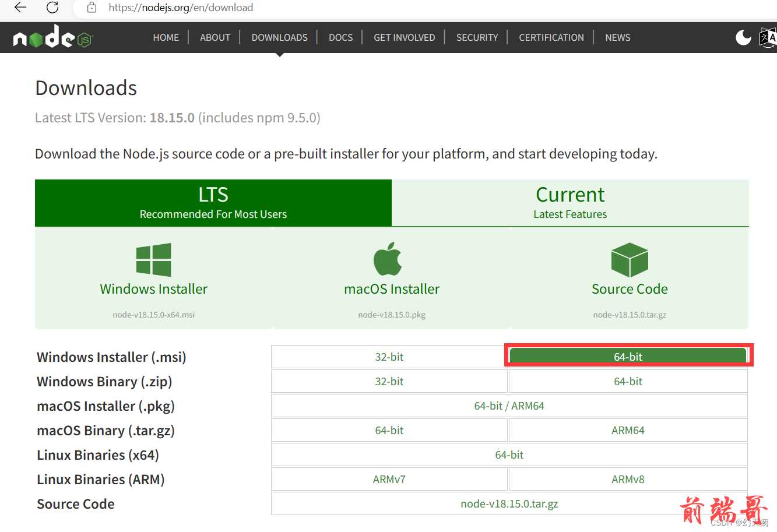Screen dimensions: 777x532
Task: Click the site lock icon in address bar
Action: coord(92,8)
